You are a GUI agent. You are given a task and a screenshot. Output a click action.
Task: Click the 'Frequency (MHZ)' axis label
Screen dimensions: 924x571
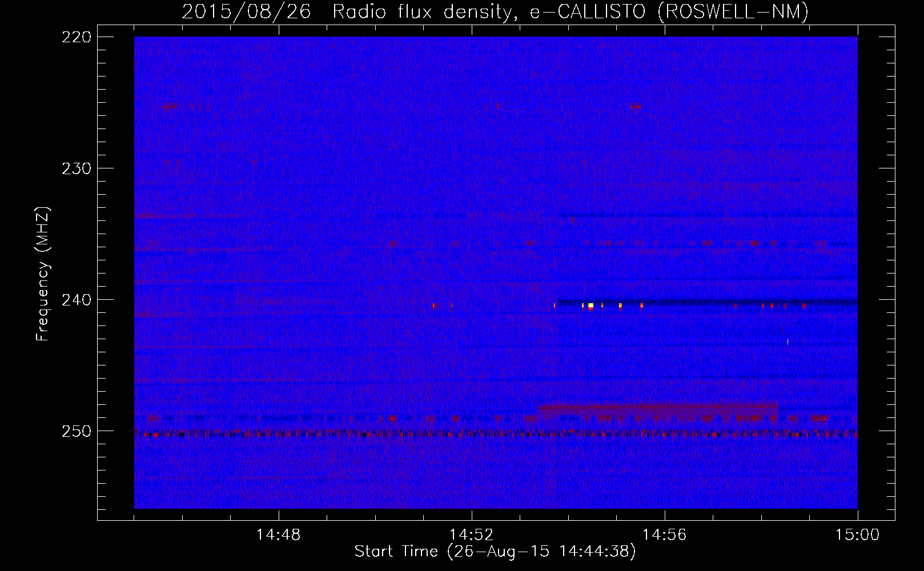tap(43, 274)
